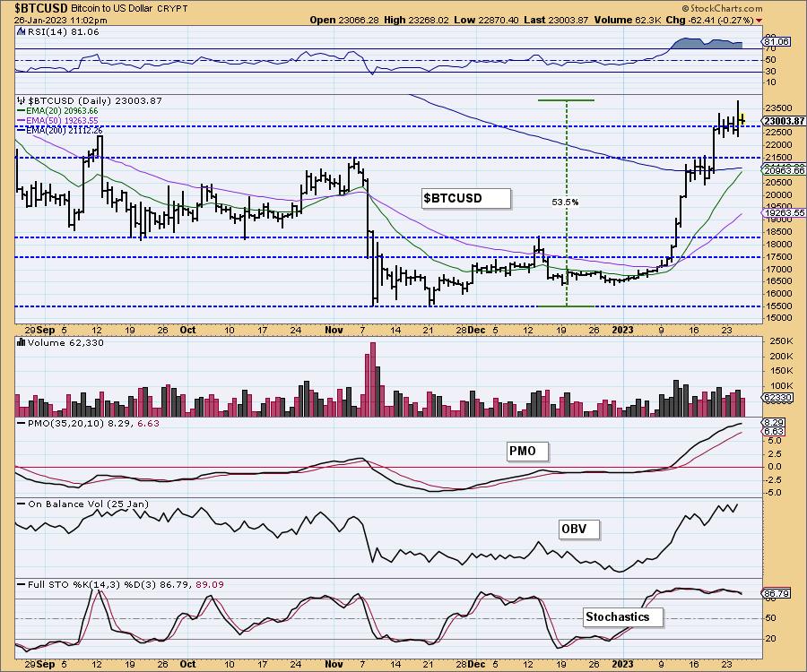The height and width of the screenshot is (672, 807).
Task: Click the EMA(200) 21112.26 legend text
Action: click(65, 131)
